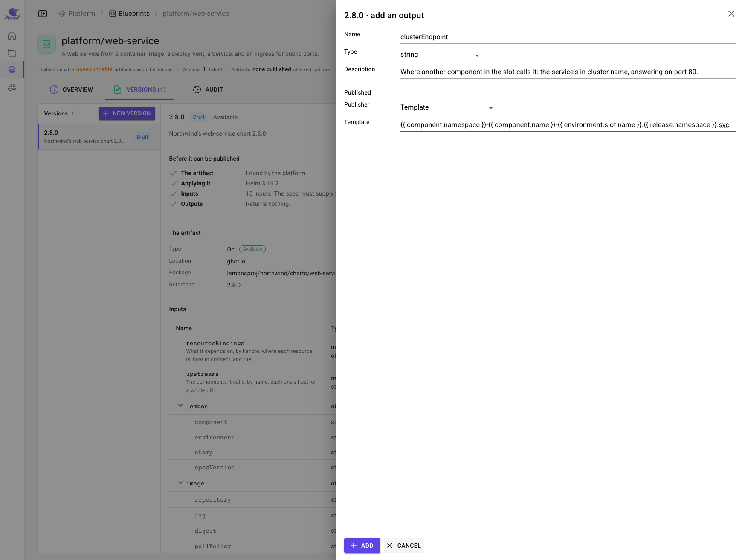Click the upstreams input row

click(x=252, y=382)
